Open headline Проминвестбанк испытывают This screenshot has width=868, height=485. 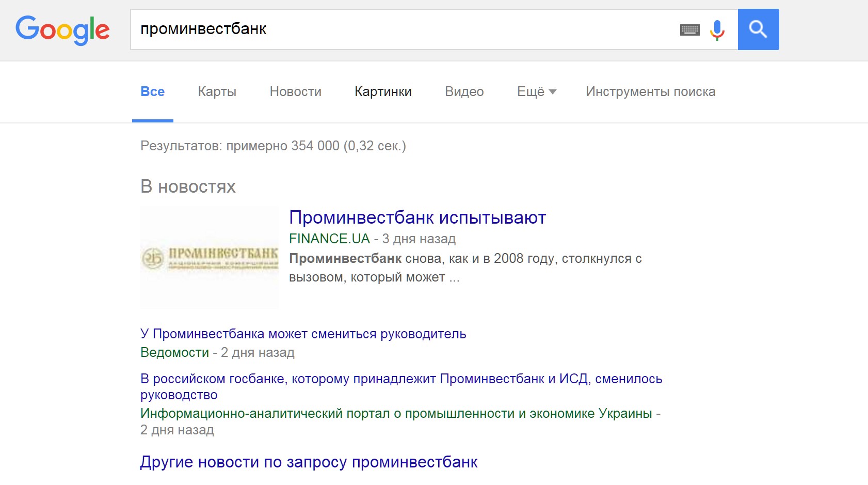point(417,217)
